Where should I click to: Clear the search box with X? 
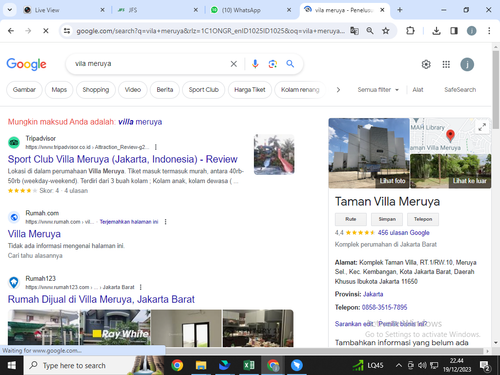[234, 64]
